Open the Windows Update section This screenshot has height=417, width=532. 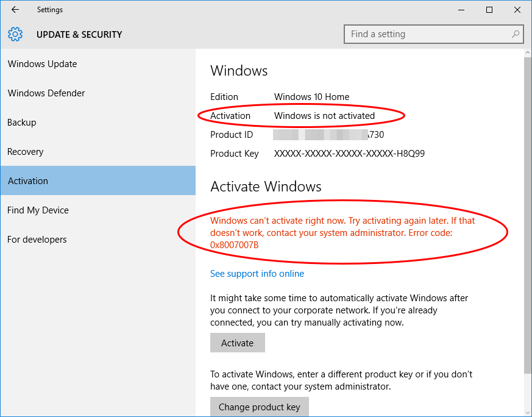pos(98,64)
